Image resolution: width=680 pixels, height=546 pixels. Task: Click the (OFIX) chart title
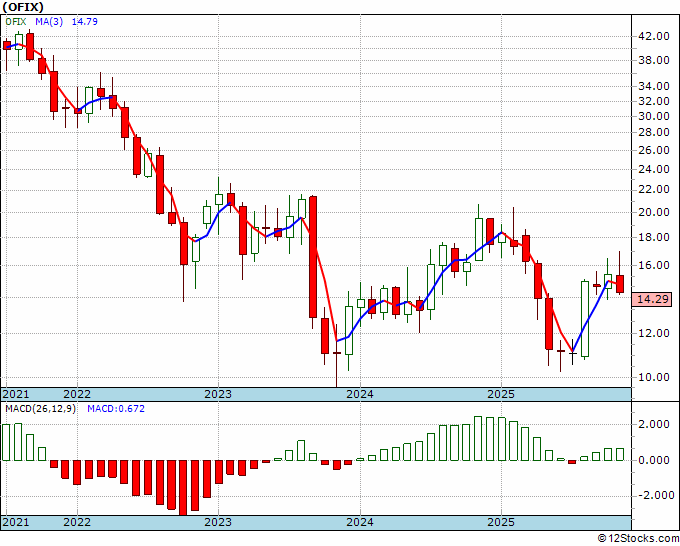point(23,7)
